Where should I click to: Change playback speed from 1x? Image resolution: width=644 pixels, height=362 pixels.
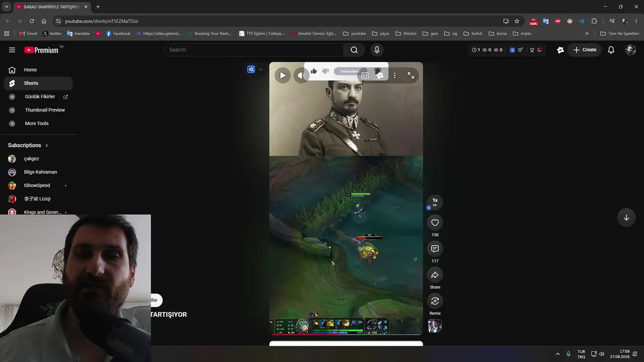(x=435, y=202)
